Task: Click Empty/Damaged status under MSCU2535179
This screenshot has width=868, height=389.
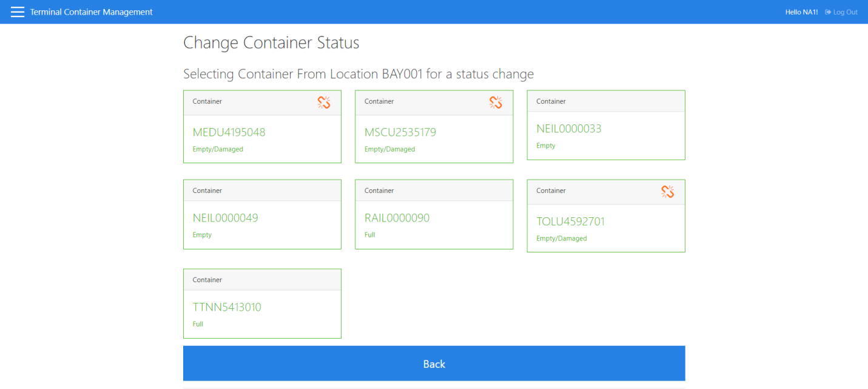Action: 390,149
